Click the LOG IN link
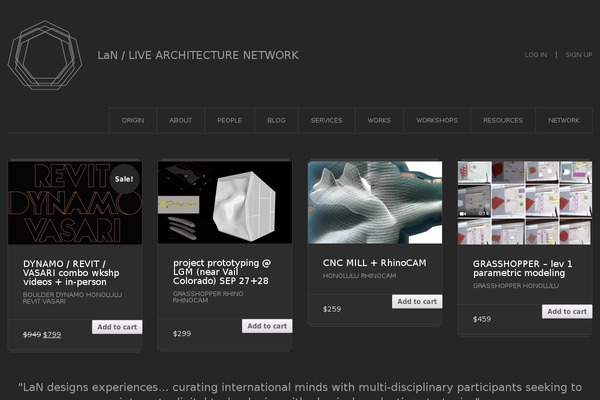The image size is (600, 400). (x=536, y=55)
